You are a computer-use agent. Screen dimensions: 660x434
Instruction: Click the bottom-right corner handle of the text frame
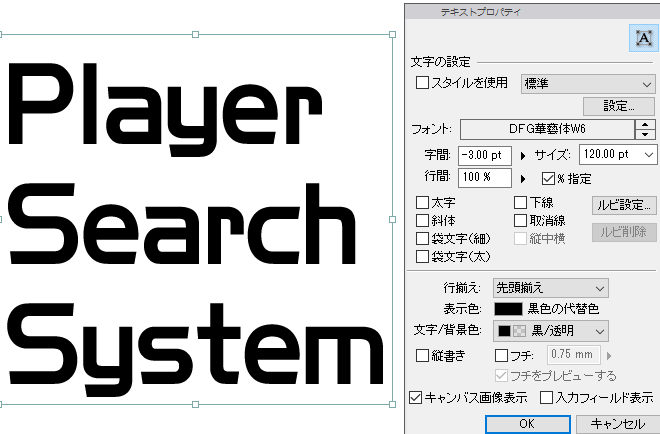tap(392, 405)
